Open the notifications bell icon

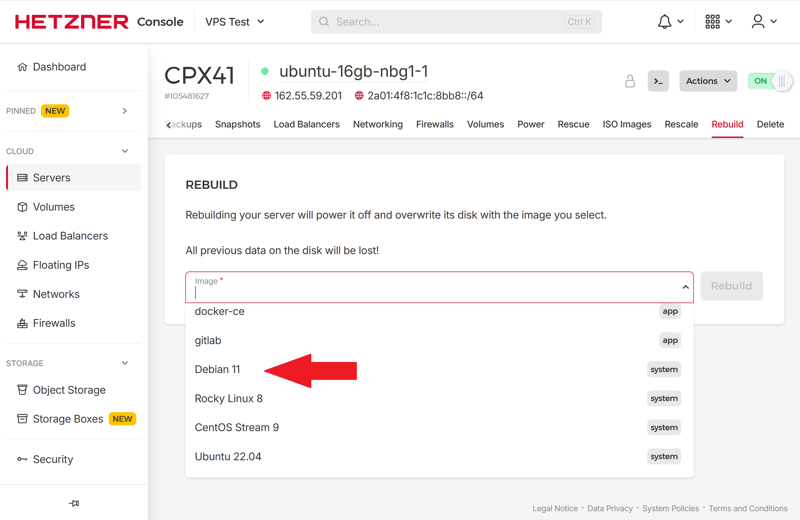point(665,21)
